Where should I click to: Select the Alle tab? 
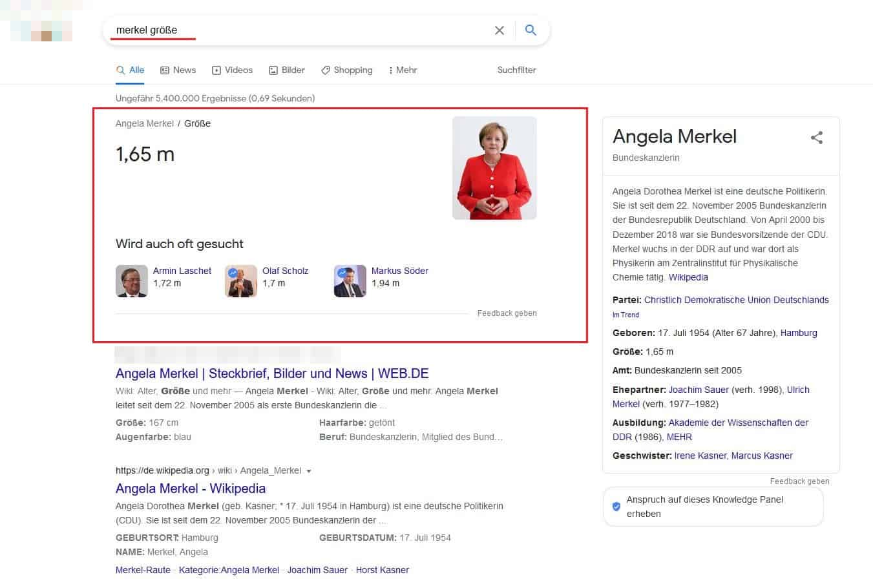[130, 70]
